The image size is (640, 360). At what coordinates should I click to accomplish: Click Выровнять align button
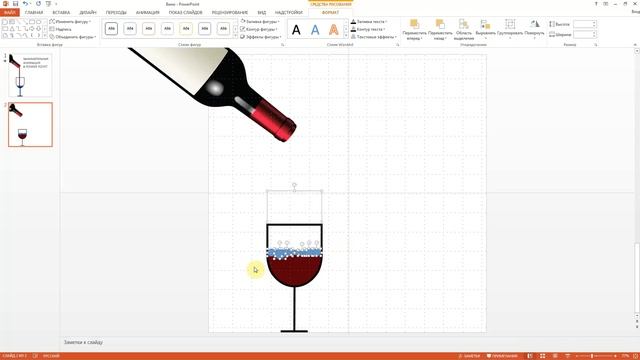coord(485,29)
